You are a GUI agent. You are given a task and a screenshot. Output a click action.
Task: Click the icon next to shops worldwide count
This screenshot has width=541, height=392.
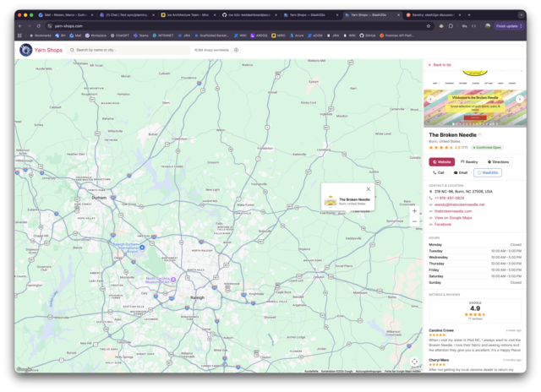(236, 50)
